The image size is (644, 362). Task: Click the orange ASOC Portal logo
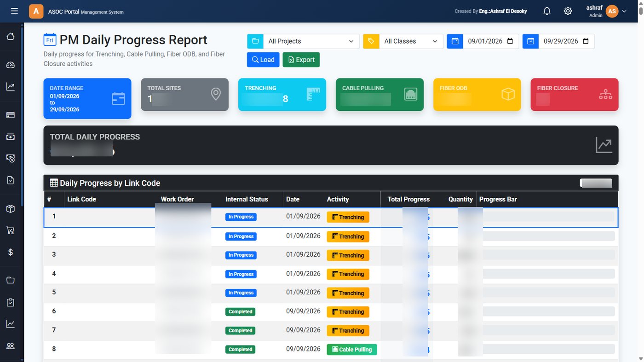[x=36, y=11]
